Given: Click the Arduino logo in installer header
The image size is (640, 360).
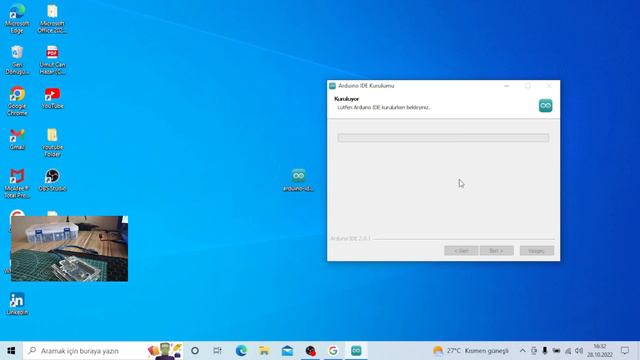Looking at the screenshot, I should (x=545, y=106).
